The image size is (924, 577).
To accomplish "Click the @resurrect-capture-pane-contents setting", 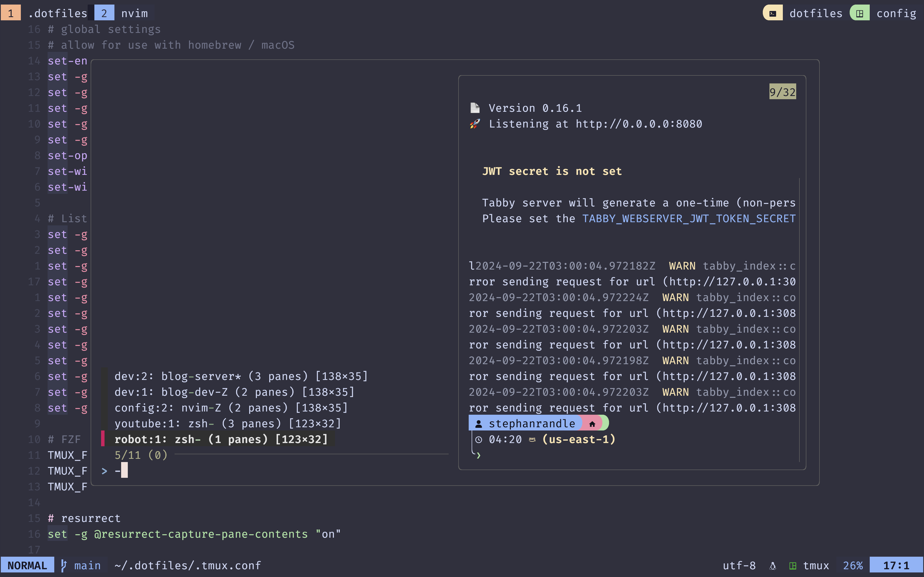I will [x=201, y=534].
